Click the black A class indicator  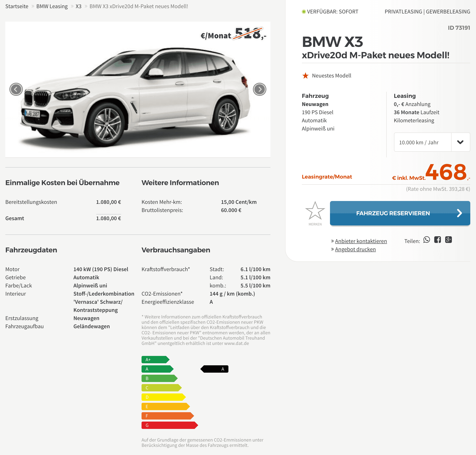[x=214, y=369]
